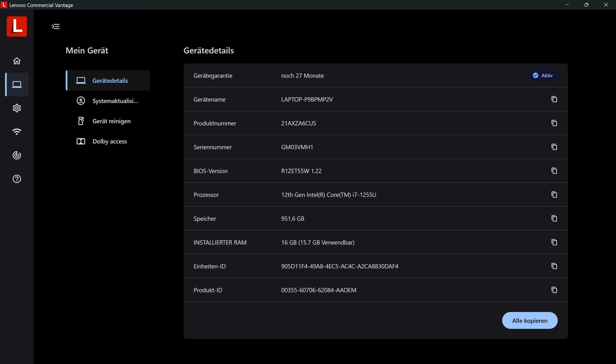The width and height of the screenshot is (616, 364).
Task: Click the spray bottle icon for cleaning
Action: coord(81,121)
